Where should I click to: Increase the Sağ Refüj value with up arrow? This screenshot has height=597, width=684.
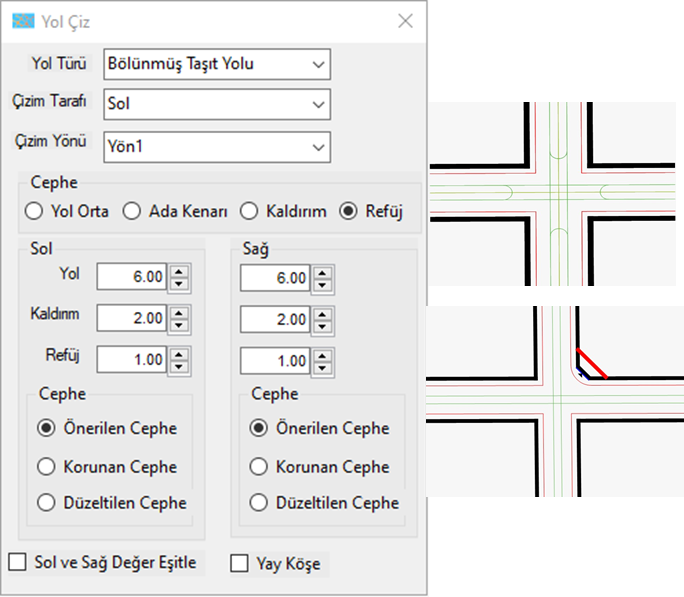pyautogui.click(x=322, y=356)
